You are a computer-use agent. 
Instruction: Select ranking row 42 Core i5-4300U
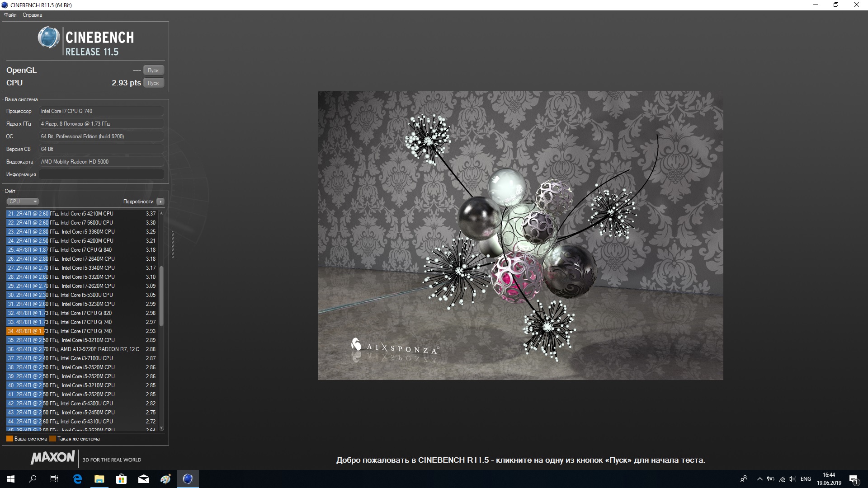point(82,404)
